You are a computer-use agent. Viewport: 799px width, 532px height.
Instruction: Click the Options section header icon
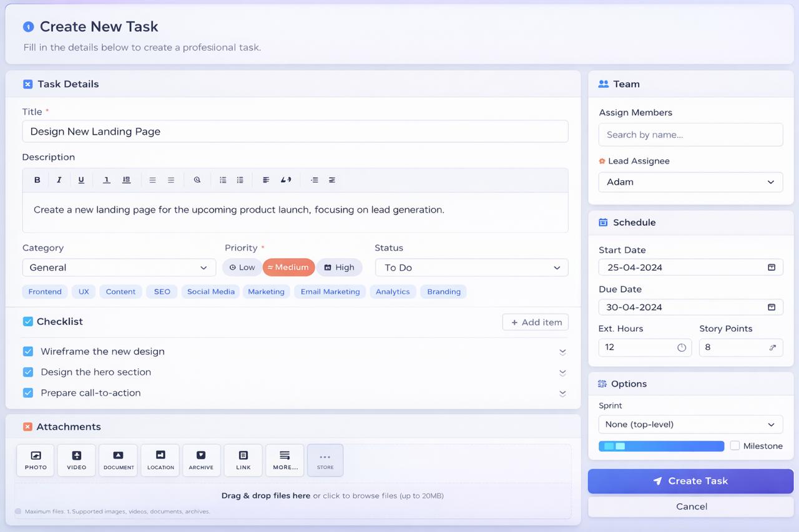(602, 384)
